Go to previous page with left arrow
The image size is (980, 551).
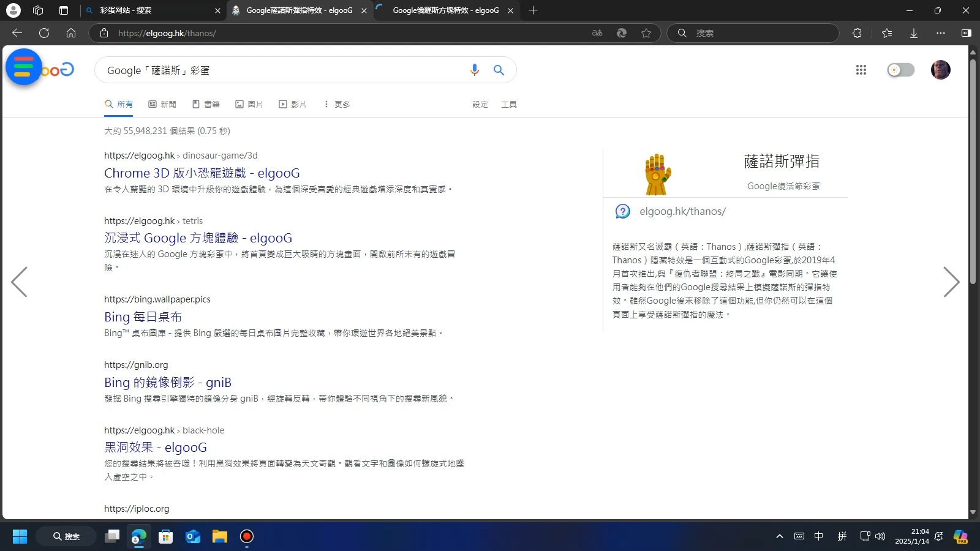(x=19, y=282)
